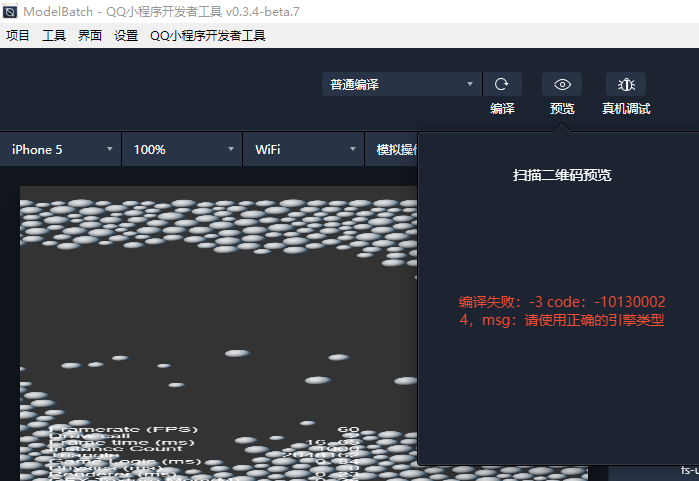Click the compile refresh icon
This screenshot has width=699, height=481.
click(502, 84)
